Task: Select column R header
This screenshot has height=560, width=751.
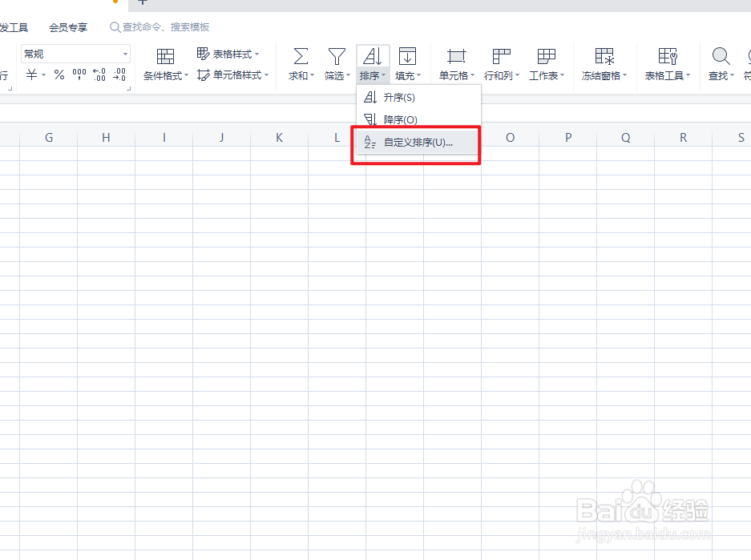Action: (684, 138)
